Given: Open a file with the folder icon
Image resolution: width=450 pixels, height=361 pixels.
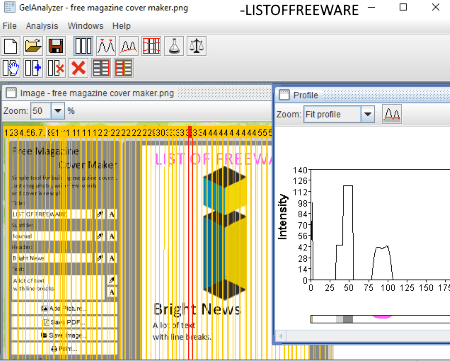Looking at the screenshot, I should [33, 46].
